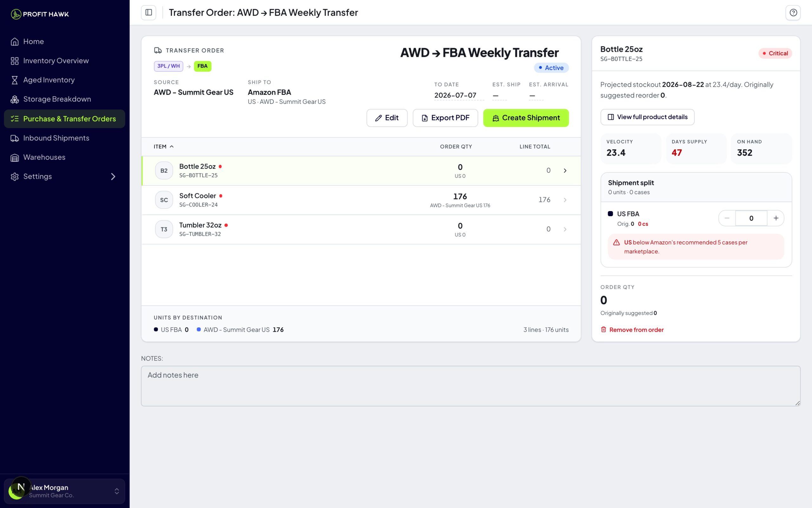Click the notes resize handle corner
The image size is (812, 508).
(x=797, y=403)
